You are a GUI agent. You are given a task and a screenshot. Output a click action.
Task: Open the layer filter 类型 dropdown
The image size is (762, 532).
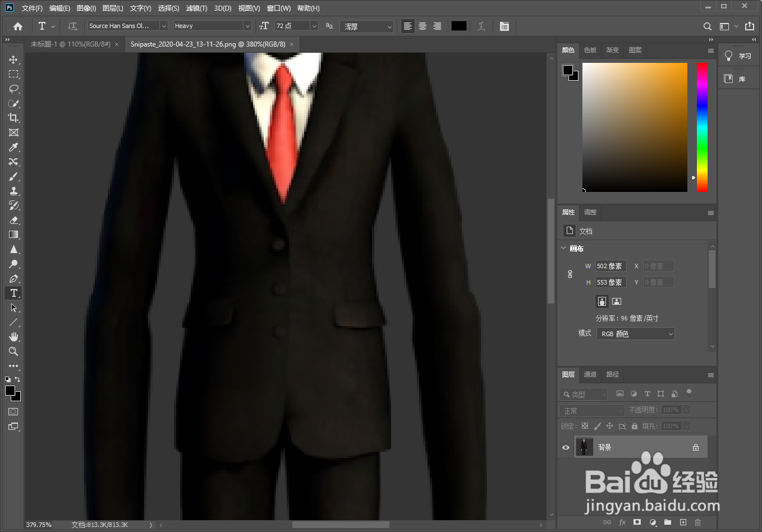click(x=584, y=394)
